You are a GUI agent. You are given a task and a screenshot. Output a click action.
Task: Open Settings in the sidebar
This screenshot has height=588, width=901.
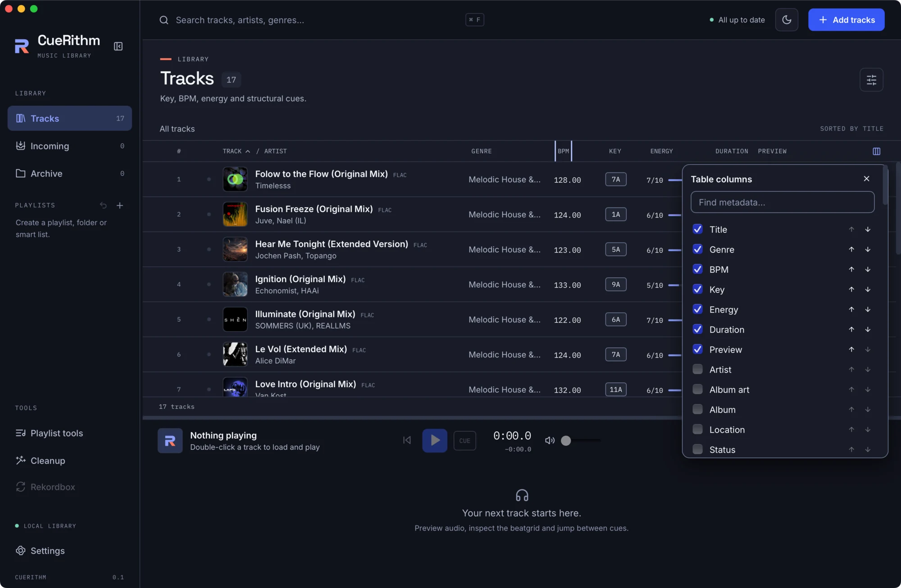click(70, 551)
